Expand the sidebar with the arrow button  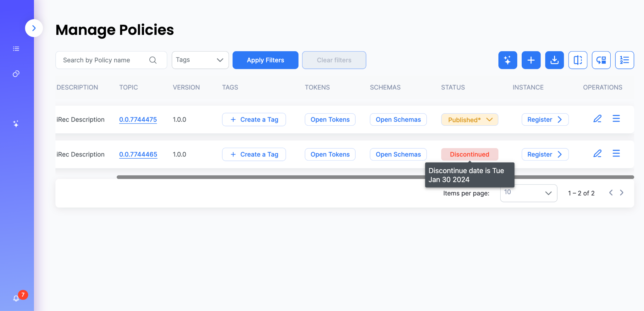coord(34,28)
